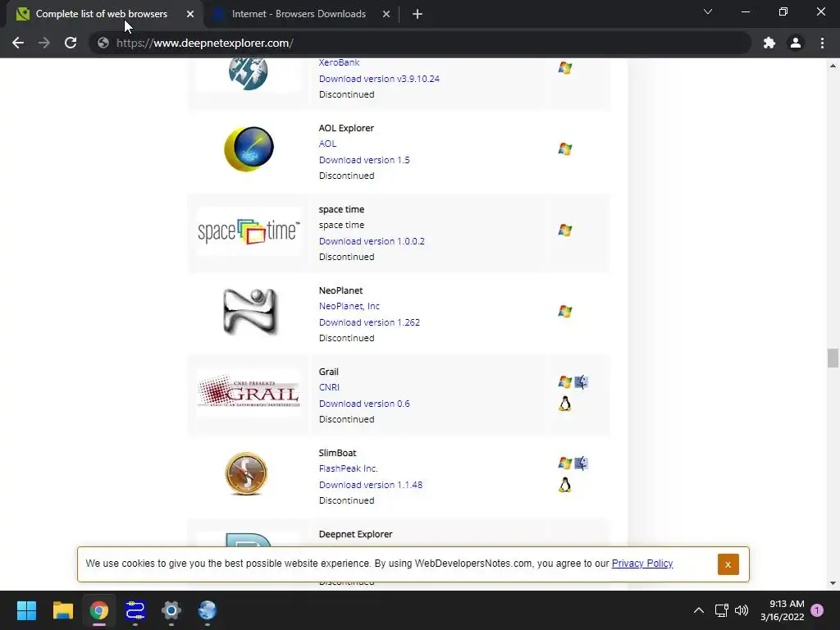Screen dimensions: 840x630
Task: Click Linux penguin icon in SlimBoat row
Action: point(564,485)
